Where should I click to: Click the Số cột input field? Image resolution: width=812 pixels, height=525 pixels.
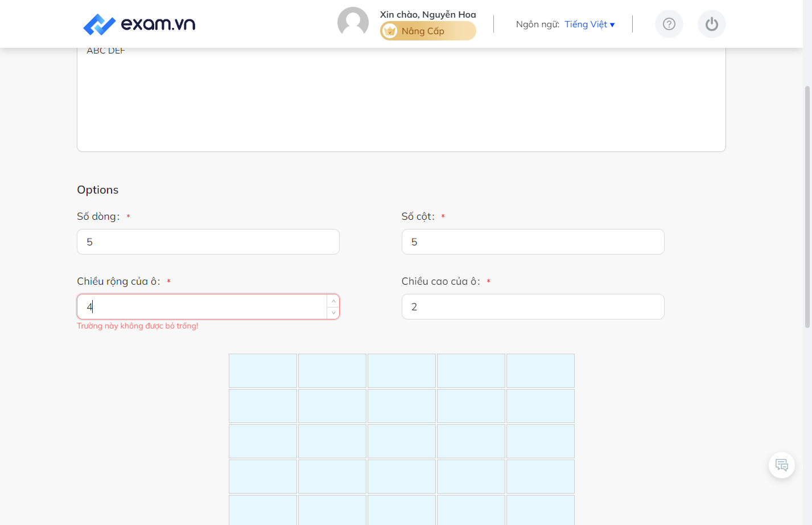pyautogui.click(x=533, y=242)
